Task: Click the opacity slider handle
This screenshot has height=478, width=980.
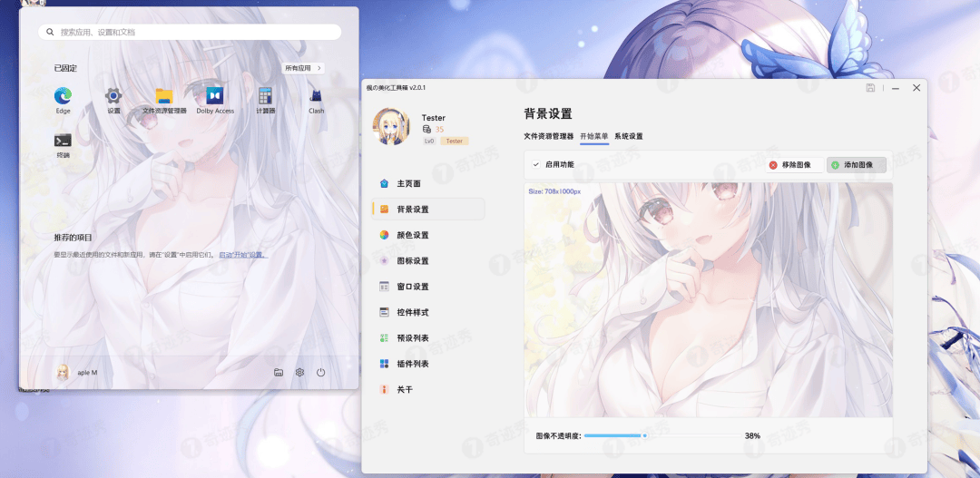Action: pyautogui.click(x=644, y=435)
